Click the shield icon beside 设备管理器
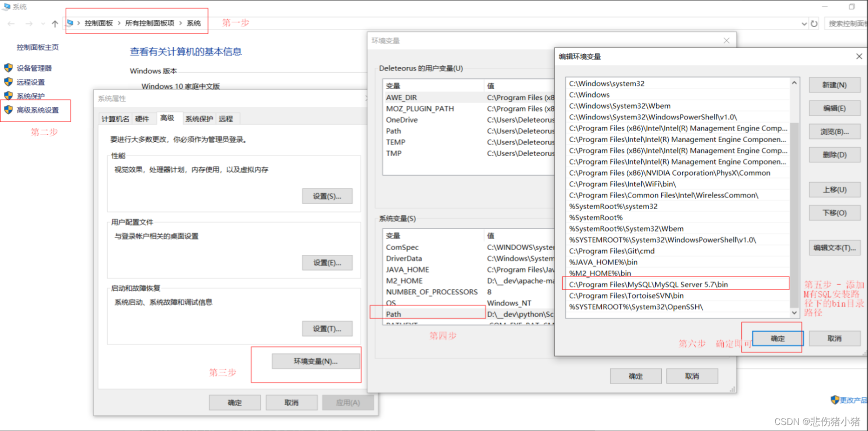Screen dimensions: 868x431 point(9,67)
